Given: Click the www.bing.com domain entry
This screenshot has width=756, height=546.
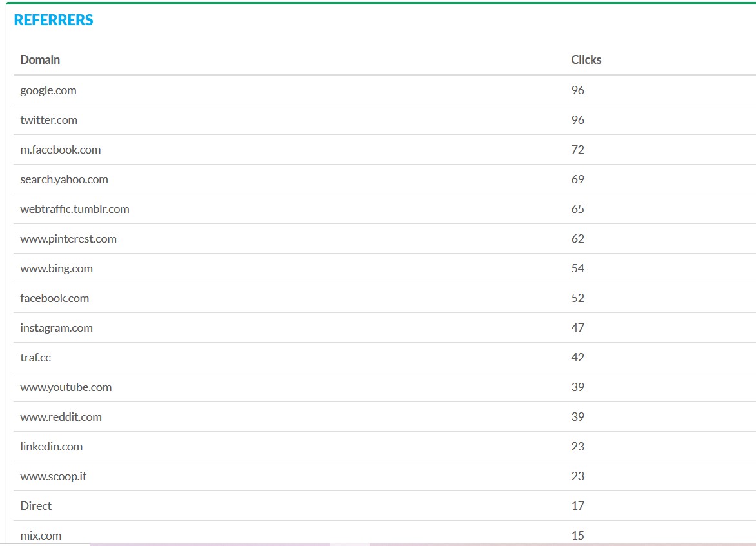Looking at the screenshot, I should (x=57, y=268).
